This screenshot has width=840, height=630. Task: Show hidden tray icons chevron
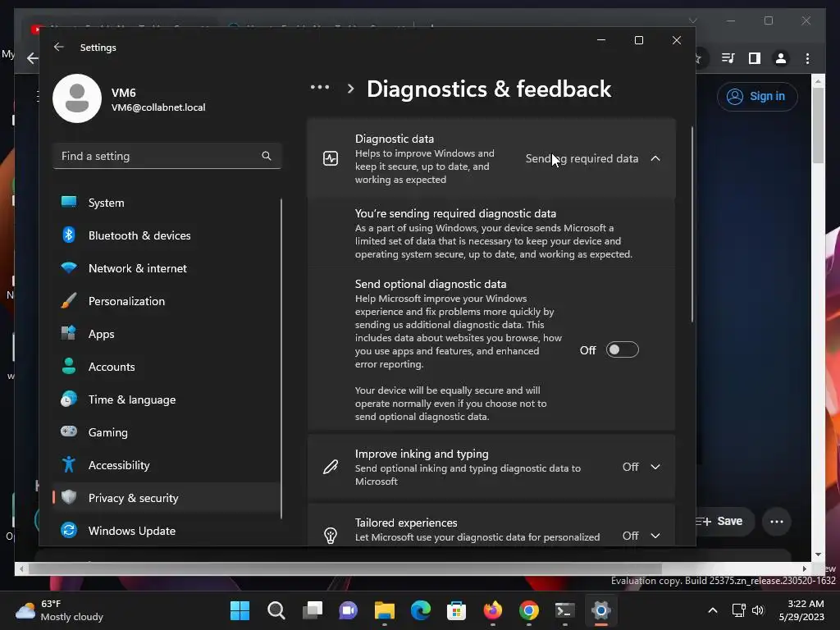pyautogui.click(x=713, y=610)
